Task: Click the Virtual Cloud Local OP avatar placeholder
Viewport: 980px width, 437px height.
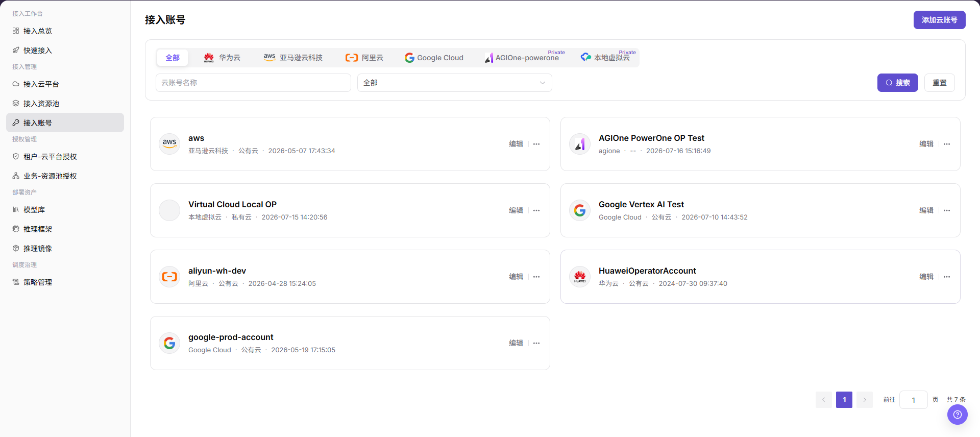Action: pos(169,210)
